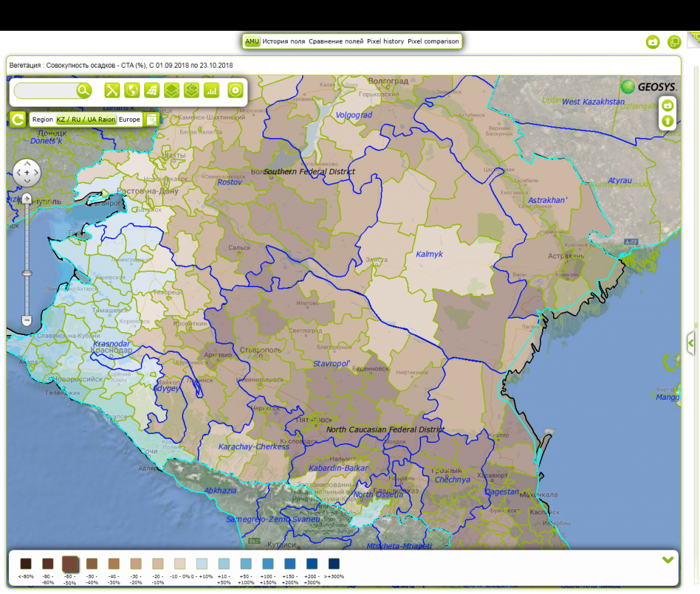Viewport: 700px width, 594px height.
Task: Click the Kalmyk region label
Action: pos(429,254)
